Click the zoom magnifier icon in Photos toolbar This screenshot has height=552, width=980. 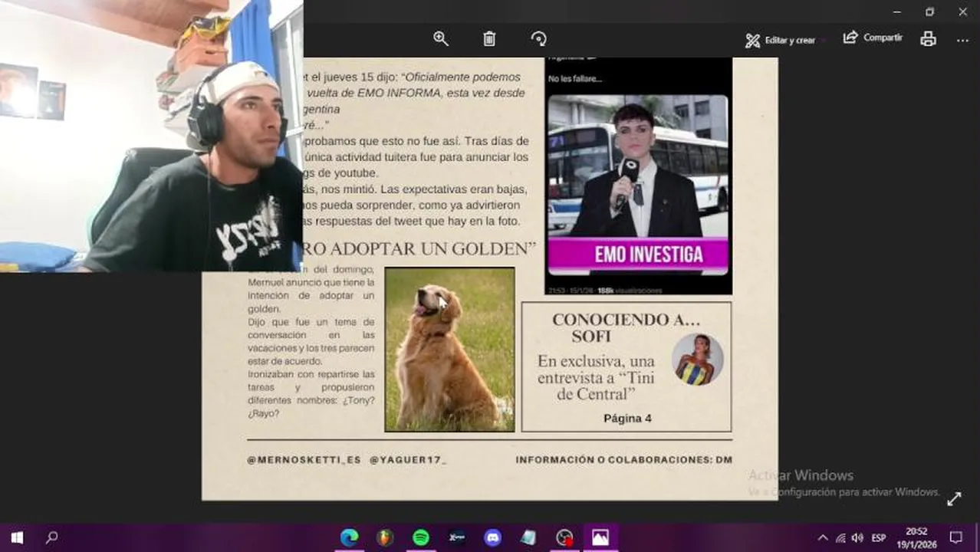441,38
